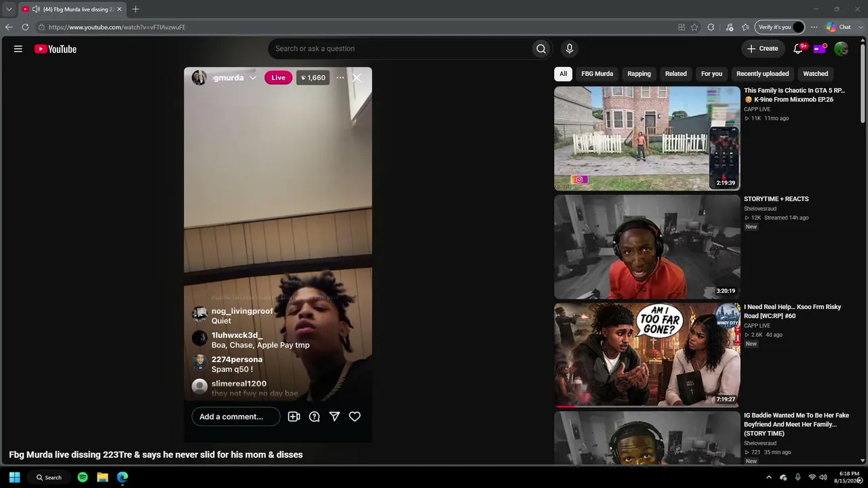The width and height of the screenshot is (868, 488).
Task: Open the browser three-dot settings menu
Action: 814,27
